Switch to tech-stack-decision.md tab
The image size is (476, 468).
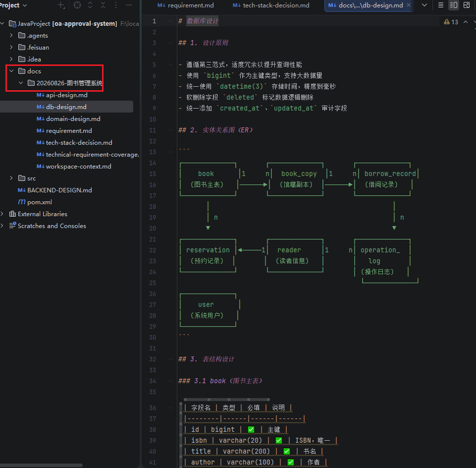click(x=271, y=5)
